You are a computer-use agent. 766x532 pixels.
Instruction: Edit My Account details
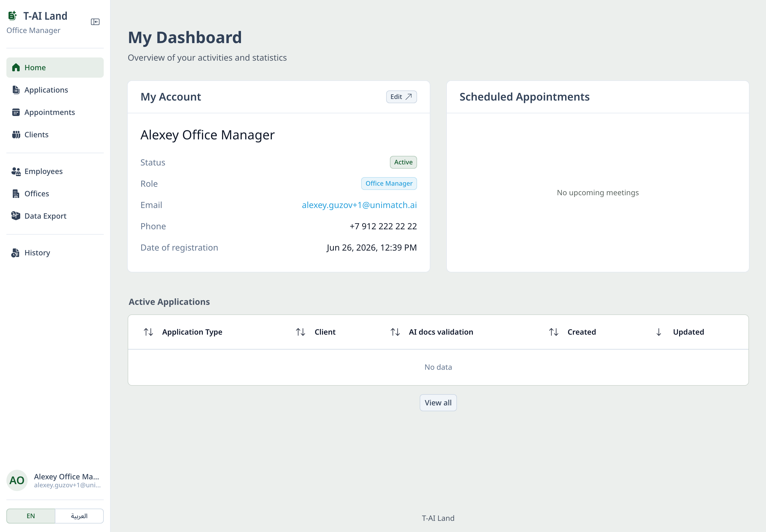(x=401, y=97)
